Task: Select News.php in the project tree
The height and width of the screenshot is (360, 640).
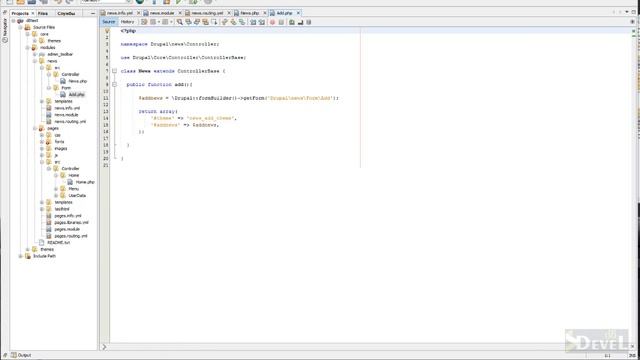Action: pyautogui.click(x=78, y=81)
